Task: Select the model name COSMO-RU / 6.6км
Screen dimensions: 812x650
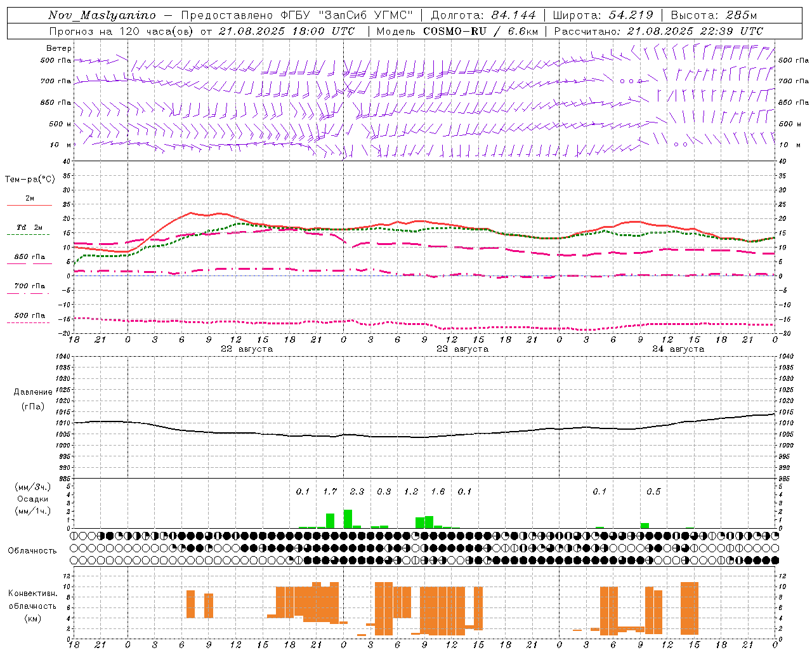Action: click(x=481, y=31)
